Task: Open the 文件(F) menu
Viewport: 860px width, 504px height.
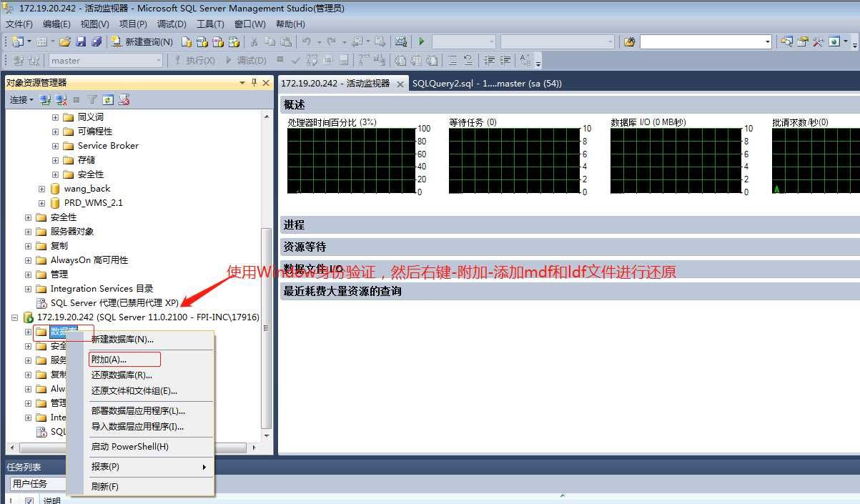Action: [19, 24]
